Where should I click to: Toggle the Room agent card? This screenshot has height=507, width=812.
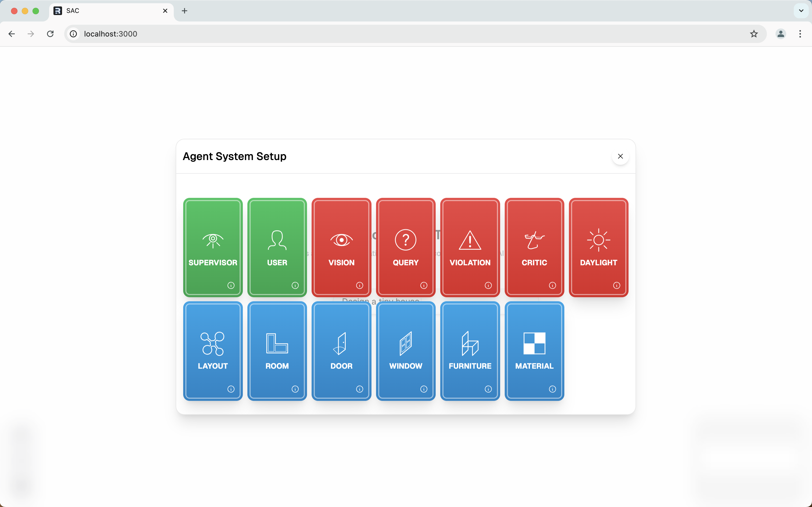277,350
